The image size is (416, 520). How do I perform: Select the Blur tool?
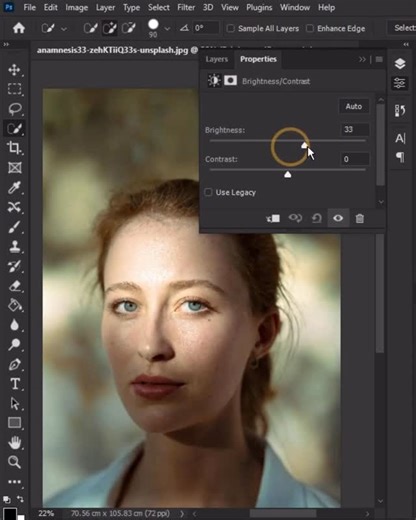pos(14,325)
